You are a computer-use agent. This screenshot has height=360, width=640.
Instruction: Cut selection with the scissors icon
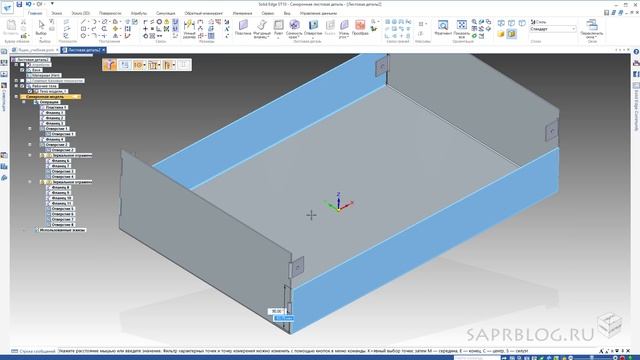coord(23,22)
